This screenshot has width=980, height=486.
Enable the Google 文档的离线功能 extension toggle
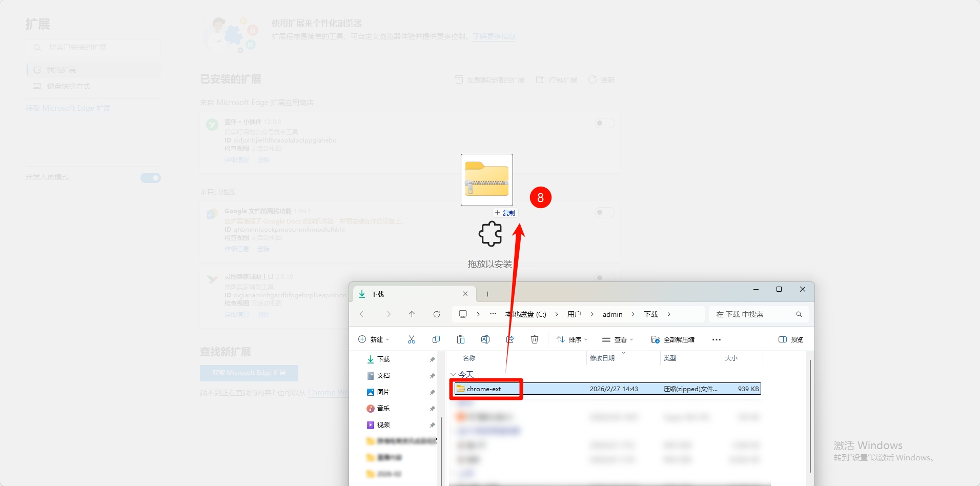coord(604,212)
